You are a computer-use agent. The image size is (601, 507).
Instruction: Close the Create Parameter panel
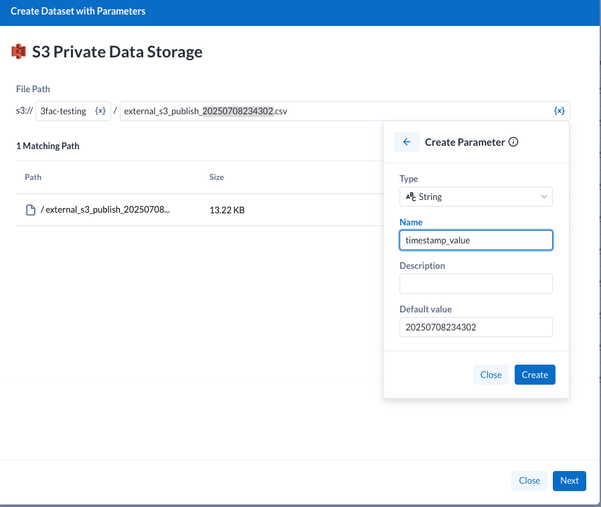pos(490,375)
